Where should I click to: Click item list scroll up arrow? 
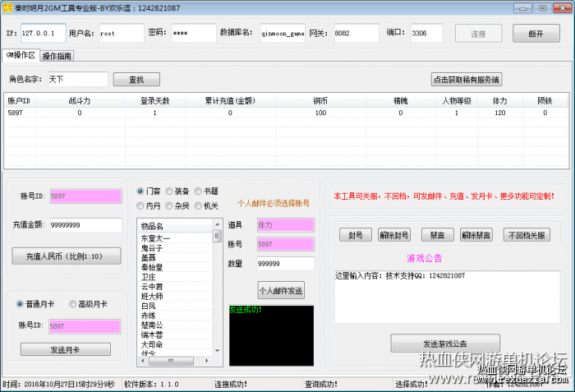pos(217,224)
